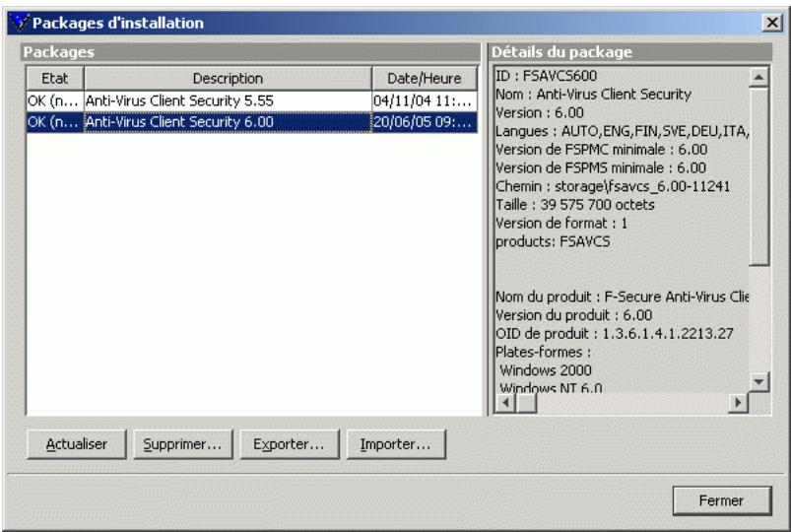Click the Supprimer... button
The height and width of the screenshot is (532, 791).
(x=182, y=444)
